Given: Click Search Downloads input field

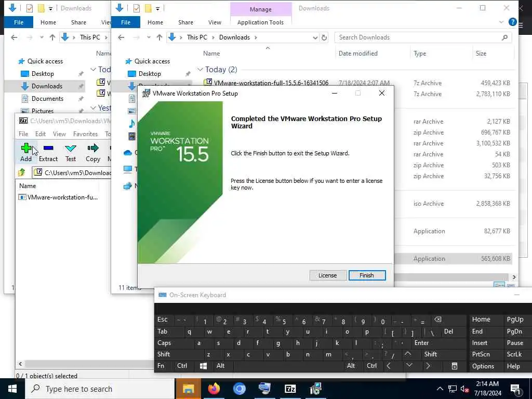Looking at the screenshot, I should coord(419,37).
